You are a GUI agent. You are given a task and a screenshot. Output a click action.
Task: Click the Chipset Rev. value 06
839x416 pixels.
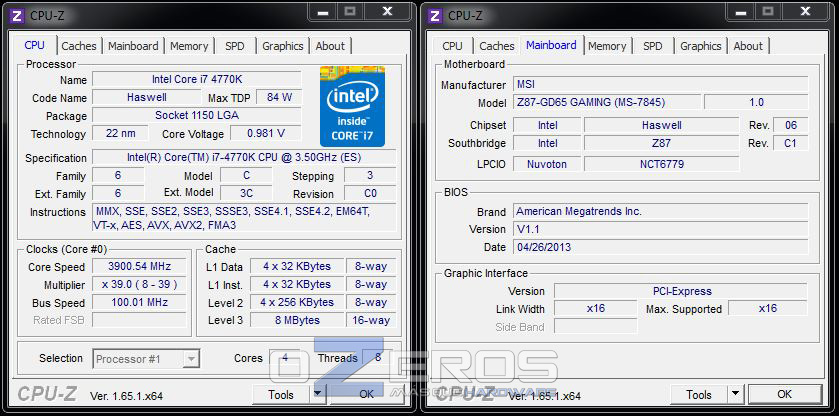pyautogui.click(x=791, y=125)
